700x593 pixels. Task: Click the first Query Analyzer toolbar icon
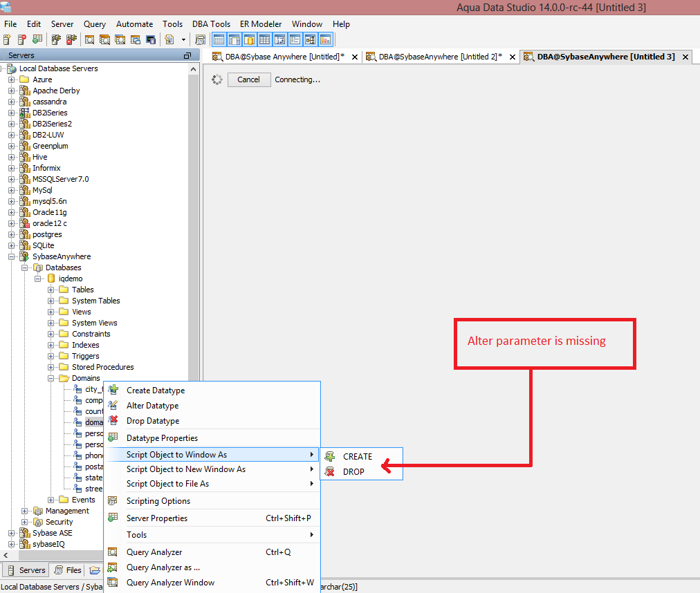[89, 39]
